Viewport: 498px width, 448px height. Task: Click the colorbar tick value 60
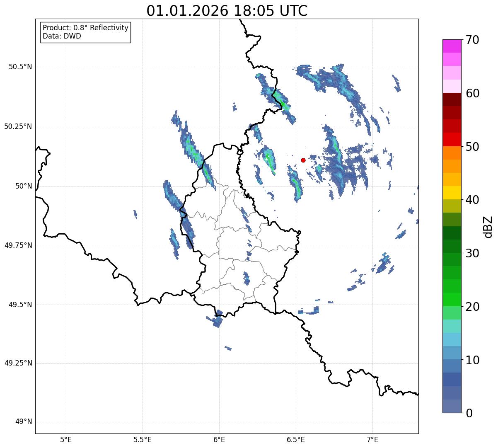coord(472,93)
